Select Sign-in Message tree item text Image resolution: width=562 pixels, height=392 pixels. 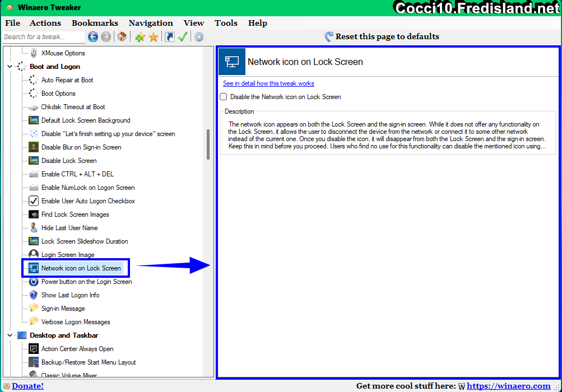63,309
